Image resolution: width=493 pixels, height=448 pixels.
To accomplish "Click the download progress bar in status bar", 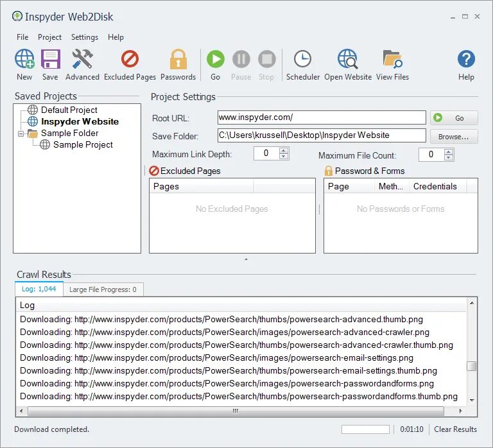I will pos(365,429).
